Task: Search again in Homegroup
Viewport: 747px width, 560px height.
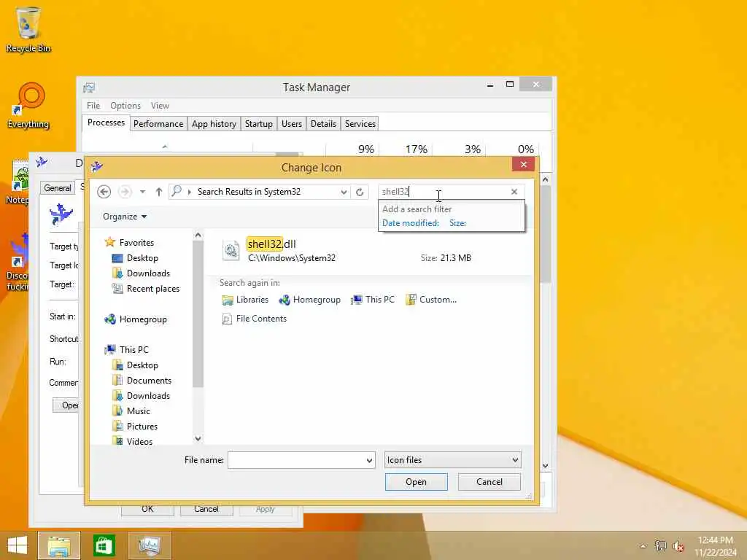Action: [x=309, y=300]
